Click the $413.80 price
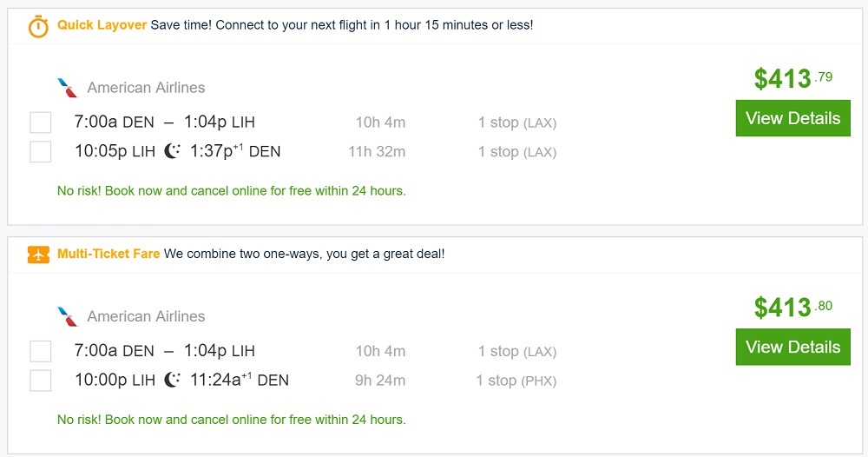Screen dimensions: 868x457 tap(792, 308)
